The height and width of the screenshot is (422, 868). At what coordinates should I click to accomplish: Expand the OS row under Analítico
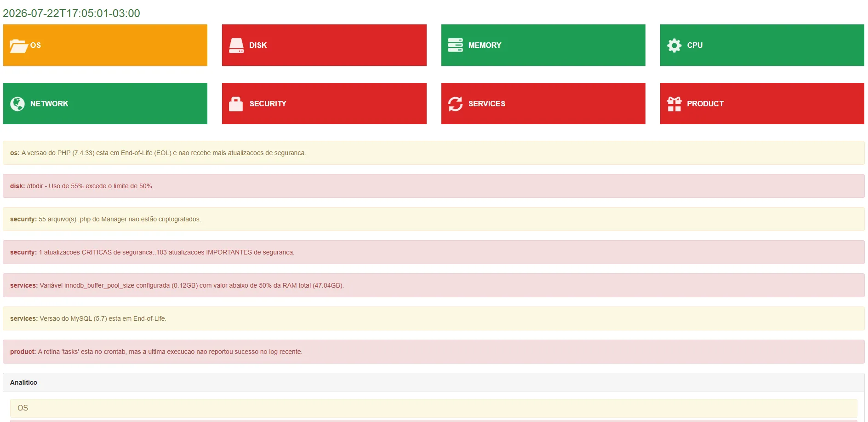(434, 408)
